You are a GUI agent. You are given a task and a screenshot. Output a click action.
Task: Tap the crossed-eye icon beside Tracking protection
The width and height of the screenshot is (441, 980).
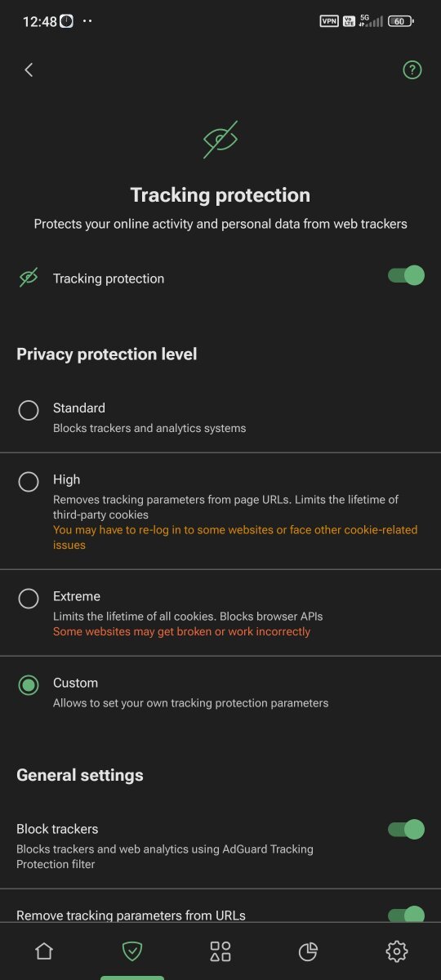tap(29, 278)
